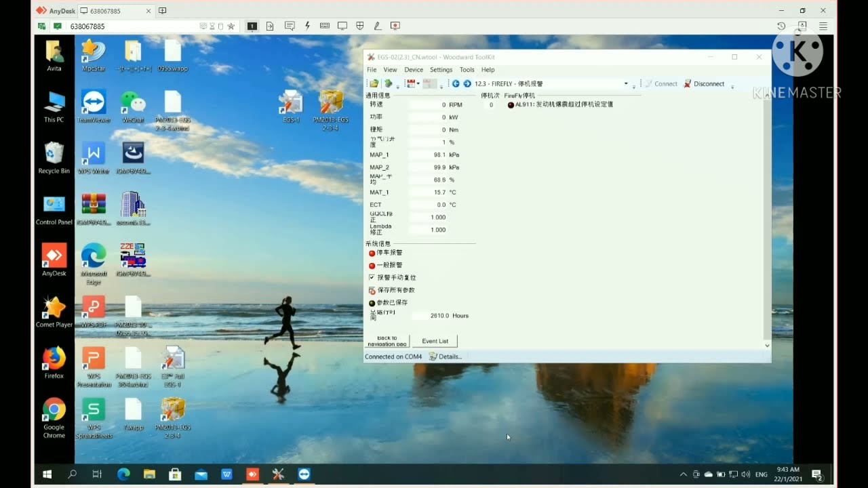The image size is (868, 488).
Task: Open the notification center in taskbar
Action: (817, 474)
